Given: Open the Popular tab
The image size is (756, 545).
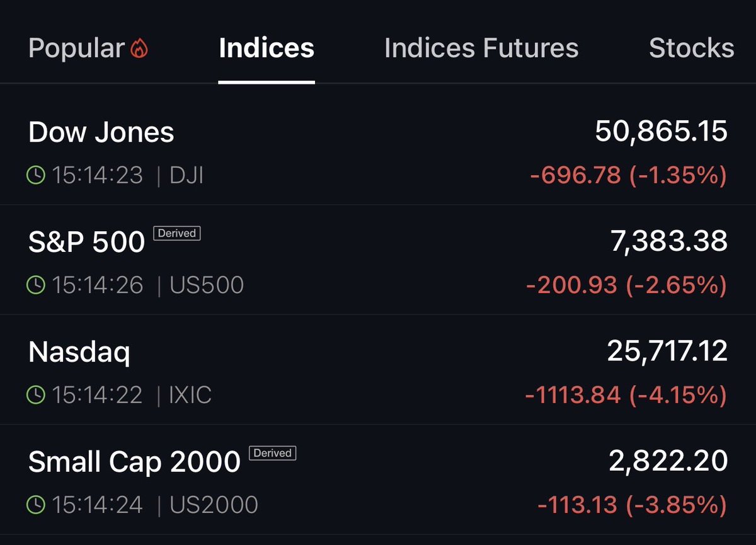Looking at the screenshot, I should pos(89,49).
